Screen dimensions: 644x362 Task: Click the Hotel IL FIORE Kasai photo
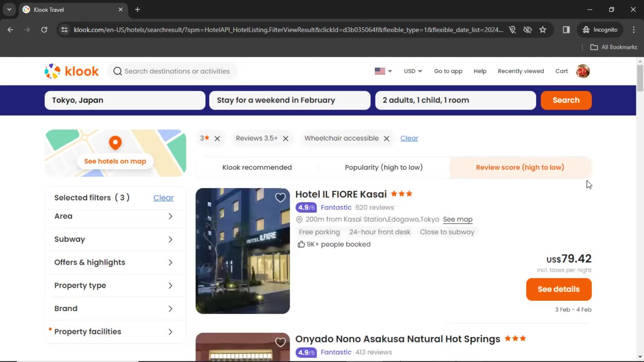[243, 251]
